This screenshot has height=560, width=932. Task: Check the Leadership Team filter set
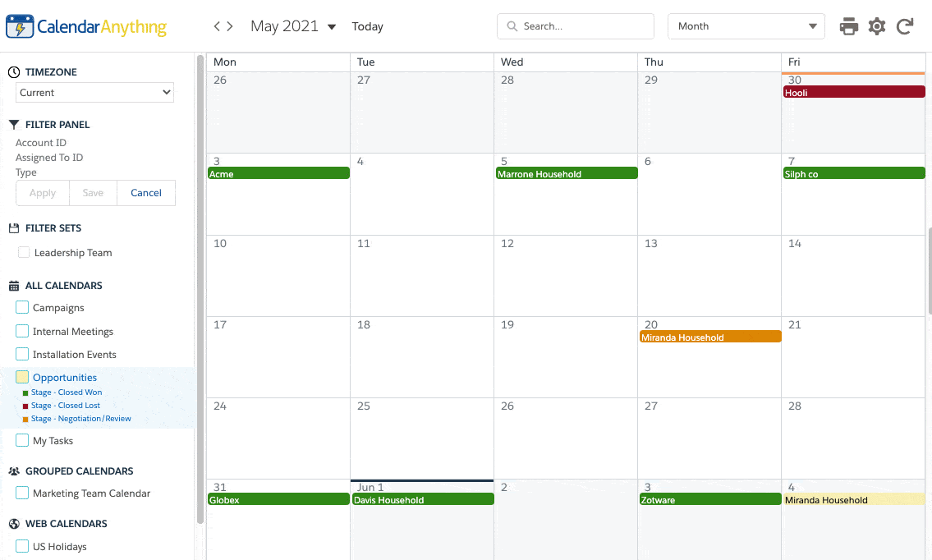pos(24,252)
